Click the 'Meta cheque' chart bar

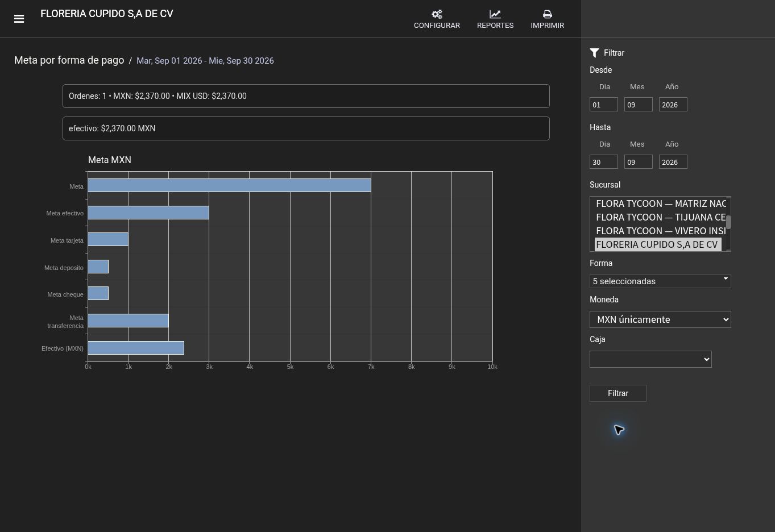(x=98, y=293)
